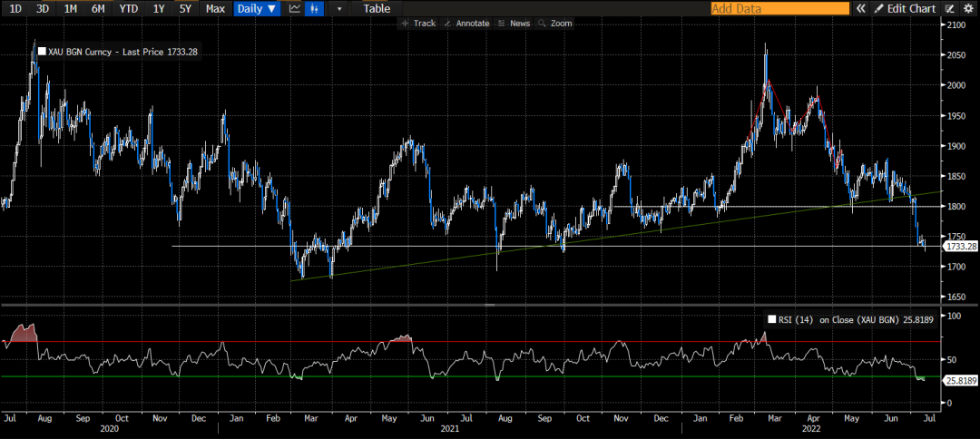Toggle XAU BGN Curncy series legend checkbox
The height and width of the screenshot is (439, 980).
click(42, 52)
